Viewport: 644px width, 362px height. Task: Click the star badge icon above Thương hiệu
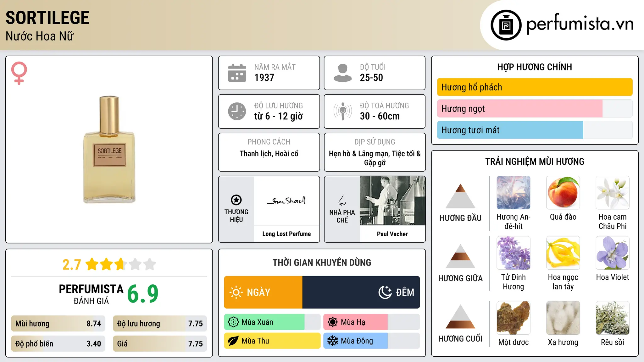[x=236, y=200]
